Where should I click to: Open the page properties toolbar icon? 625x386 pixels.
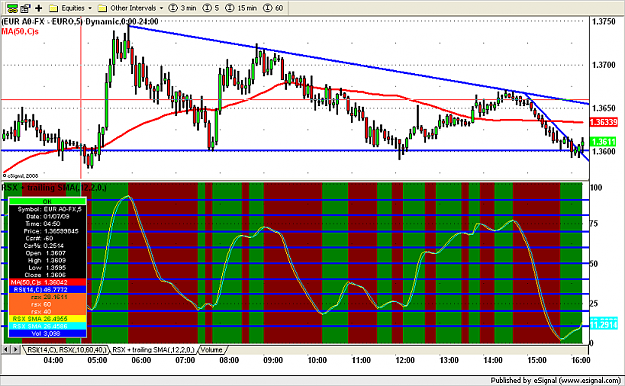coord(26,8)
